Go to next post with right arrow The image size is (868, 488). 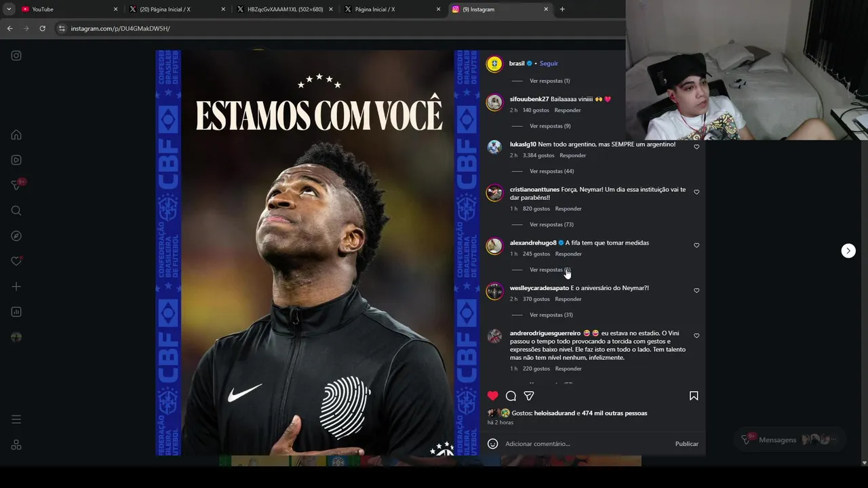848,251
